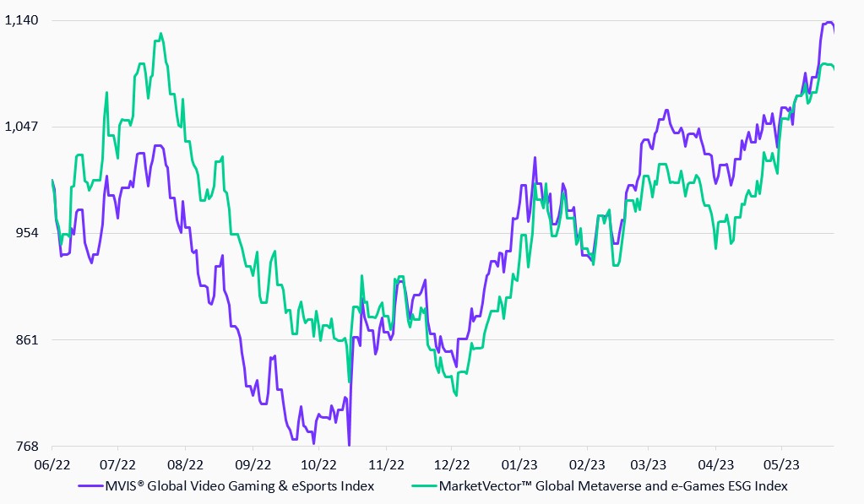Viewport: 864px width, 504px height.
Task: Click the 861 y-axis label
Action: click(29, 339)
